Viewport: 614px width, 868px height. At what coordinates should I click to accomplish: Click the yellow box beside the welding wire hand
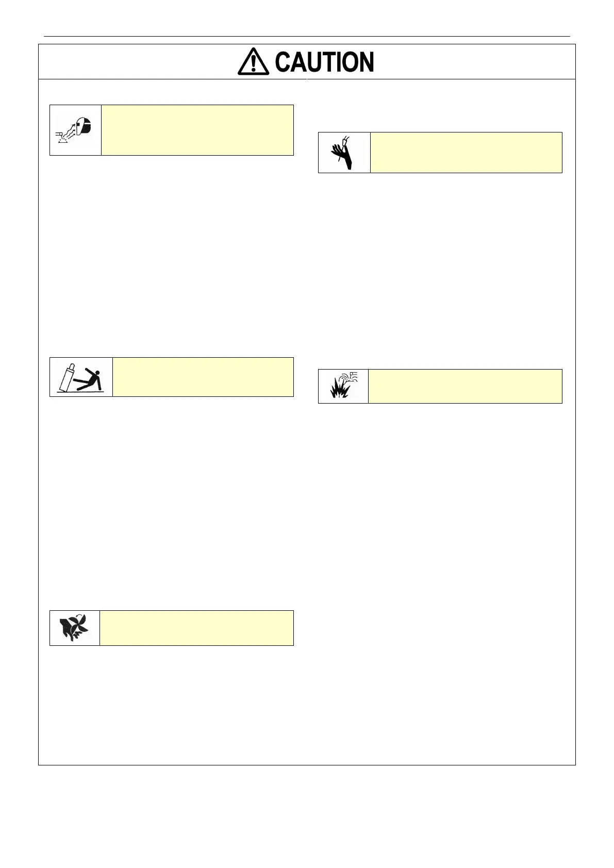coord(466,153)
